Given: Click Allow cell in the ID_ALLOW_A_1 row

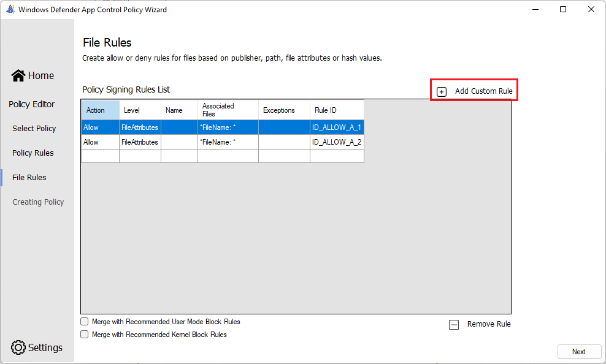Looking at the screenshot, I should point(101,127).
